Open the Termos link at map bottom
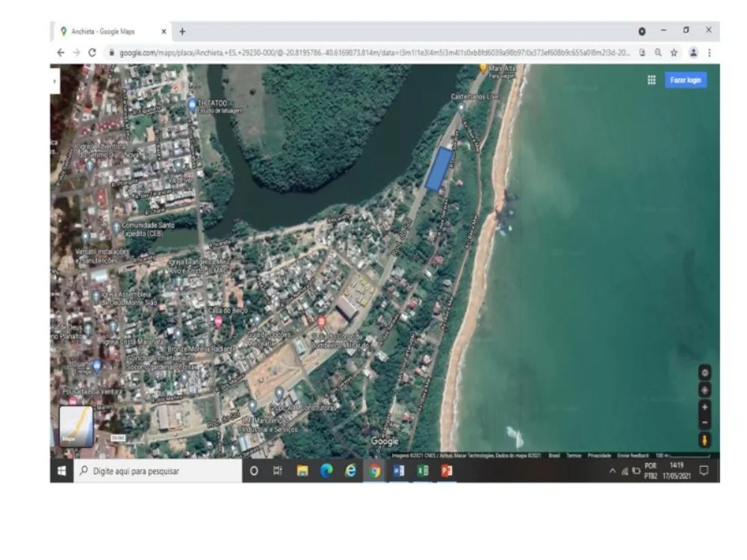Viewport: 747px width, 560px height. pos(574,455)
